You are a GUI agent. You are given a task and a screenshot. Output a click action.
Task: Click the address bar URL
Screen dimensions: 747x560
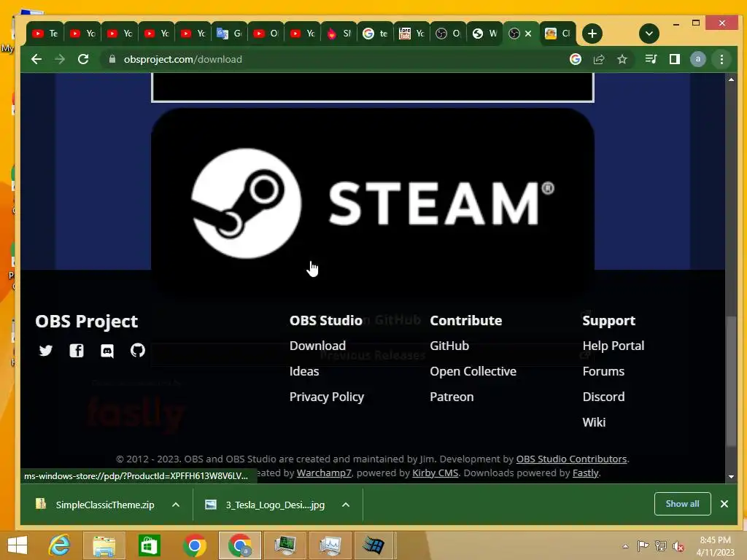pos(183,59)
